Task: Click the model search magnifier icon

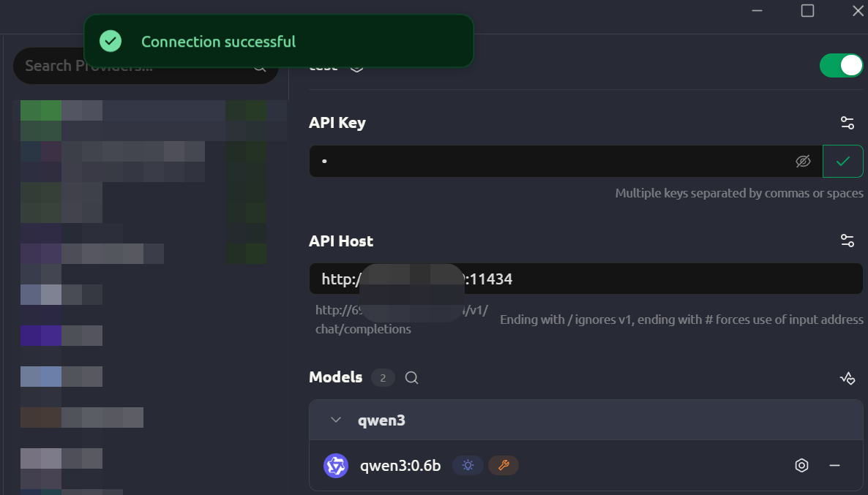Action: (x=412, y=377)
